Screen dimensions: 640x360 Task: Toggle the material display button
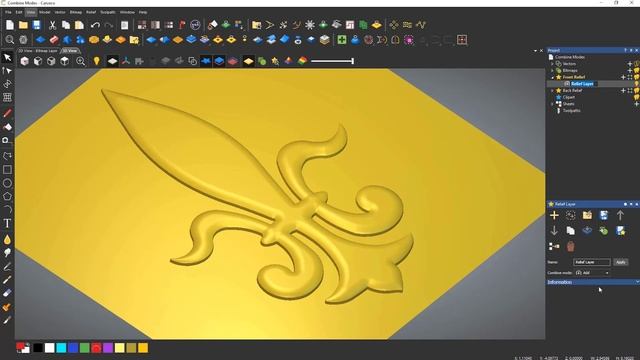pos(249,61)
